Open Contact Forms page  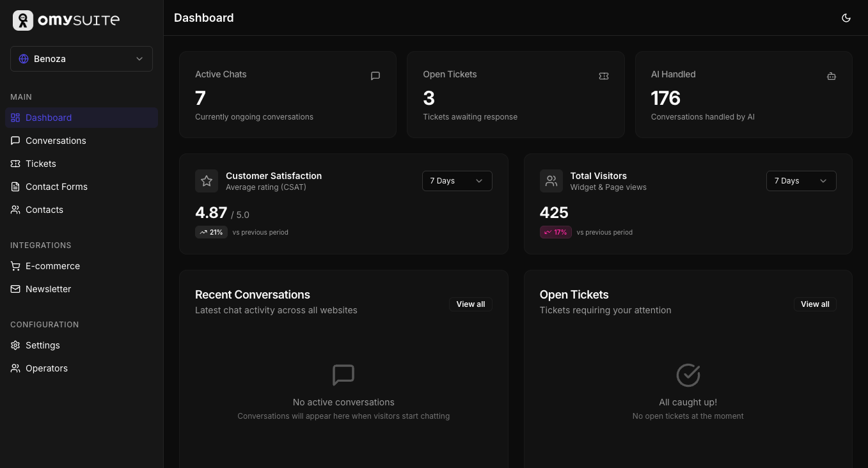[56, 187]
